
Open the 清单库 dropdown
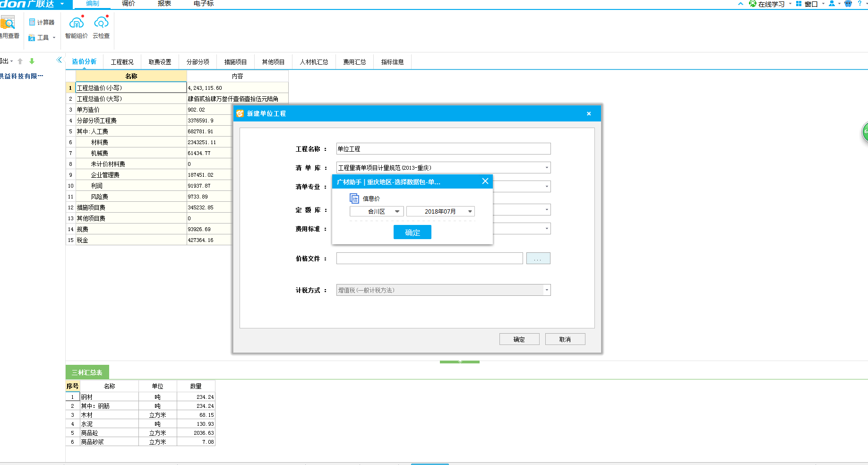[x=443, y=168]
